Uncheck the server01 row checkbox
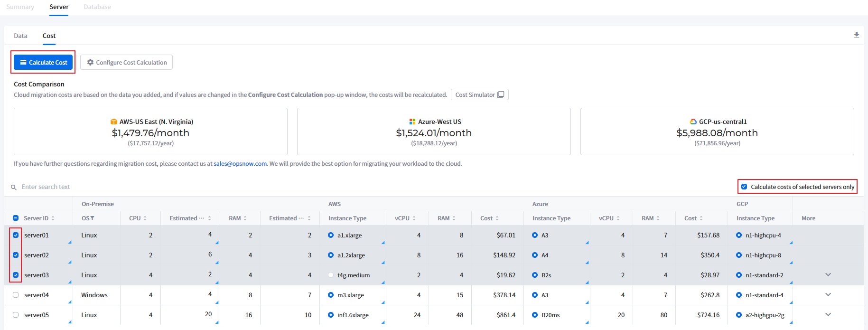Screen dimensions: 868x330 point(16,235)
